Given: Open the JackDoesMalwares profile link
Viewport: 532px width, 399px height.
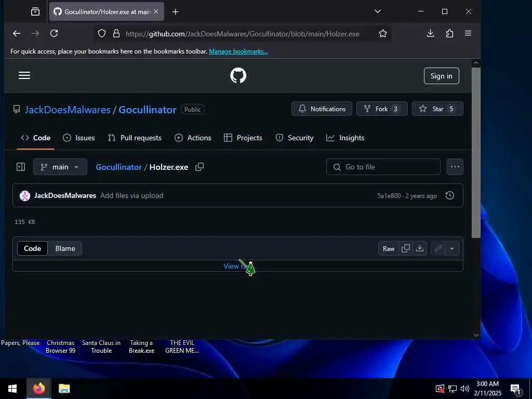Looking at the screenshot, I should point(68,110).
